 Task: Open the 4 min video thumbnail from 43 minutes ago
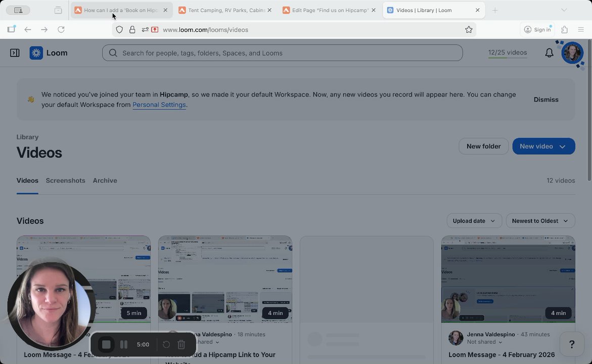tap(508, 280)
